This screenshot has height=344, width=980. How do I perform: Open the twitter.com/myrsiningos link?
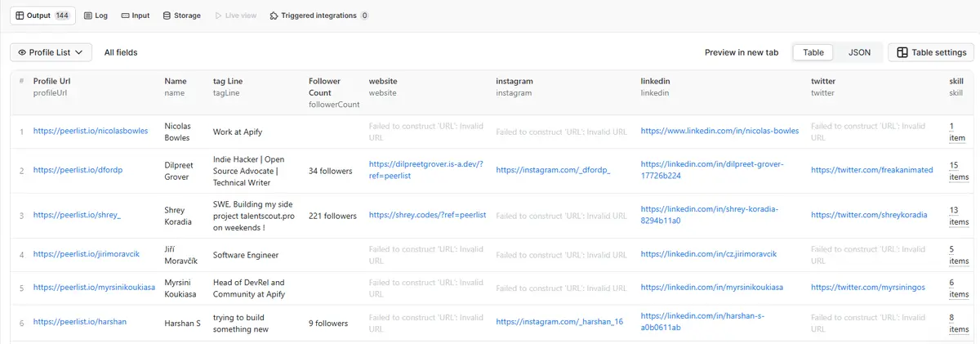tap(866, 288)
